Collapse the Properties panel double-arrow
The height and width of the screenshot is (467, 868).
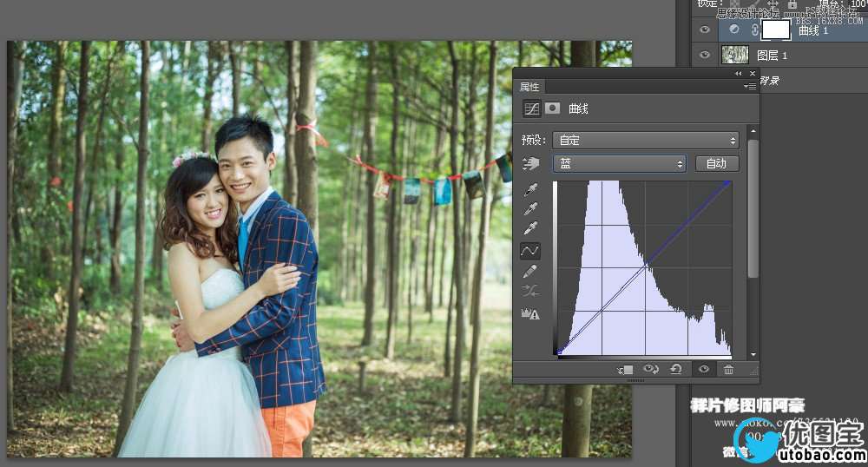(738, 74)
